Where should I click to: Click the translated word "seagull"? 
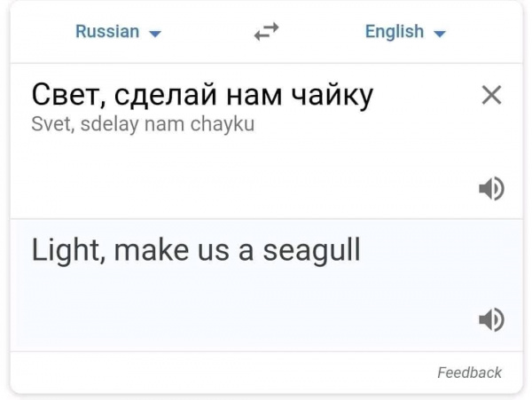tap(311, 251)
